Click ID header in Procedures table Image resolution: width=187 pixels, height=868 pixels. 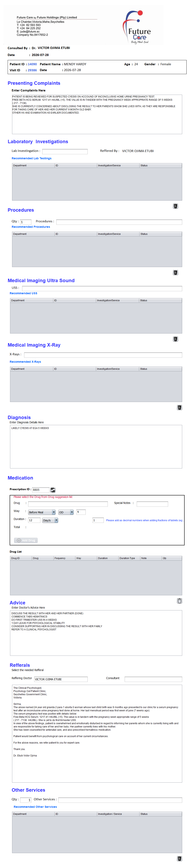click(x=76, y=234)
